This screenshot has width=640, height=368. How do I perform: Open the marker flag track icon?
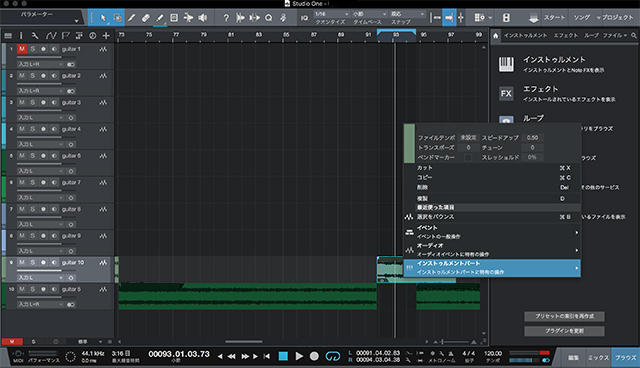tap(65, 36)
